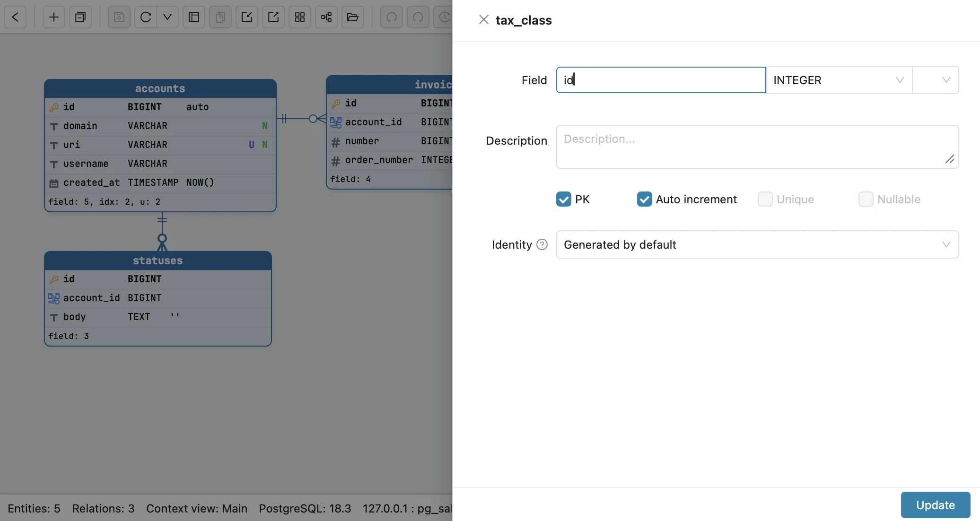Click the Update button
The width and height of the screenshot is (980, 521).
935,505
